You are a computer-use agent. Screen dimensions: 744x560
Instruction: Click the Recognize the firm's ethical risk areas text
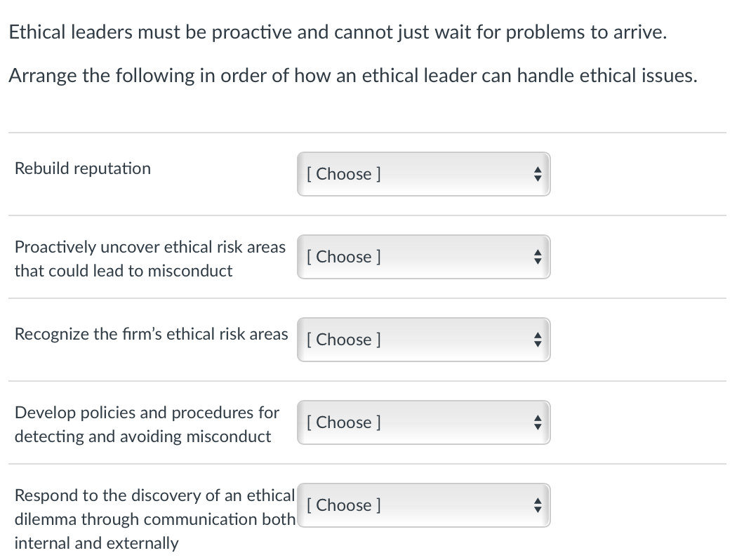point(151,334)
